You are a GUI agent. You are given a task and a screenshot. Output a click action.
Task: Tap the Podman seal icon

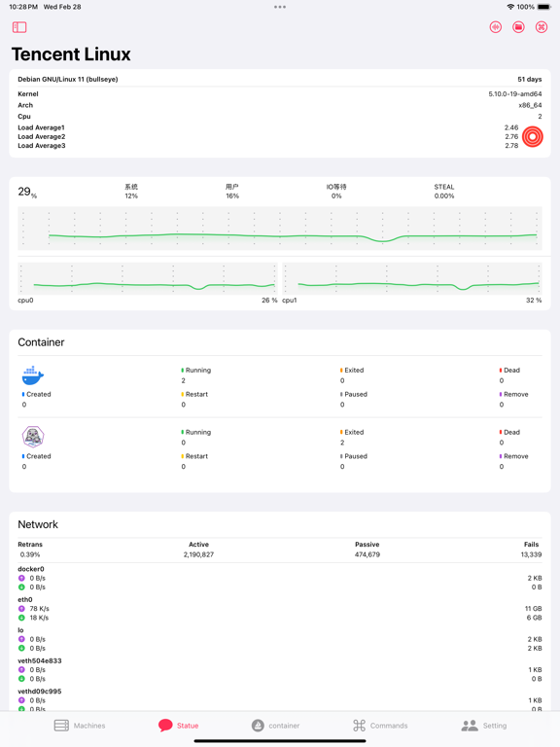click(x=33, y=437)
